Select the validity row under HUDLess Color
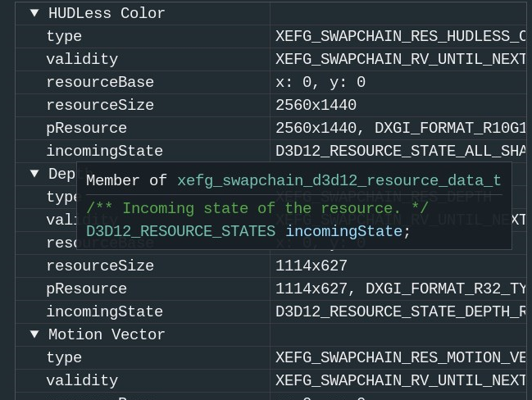This screenshot has height=400, width=532. [x=82, y=59]
